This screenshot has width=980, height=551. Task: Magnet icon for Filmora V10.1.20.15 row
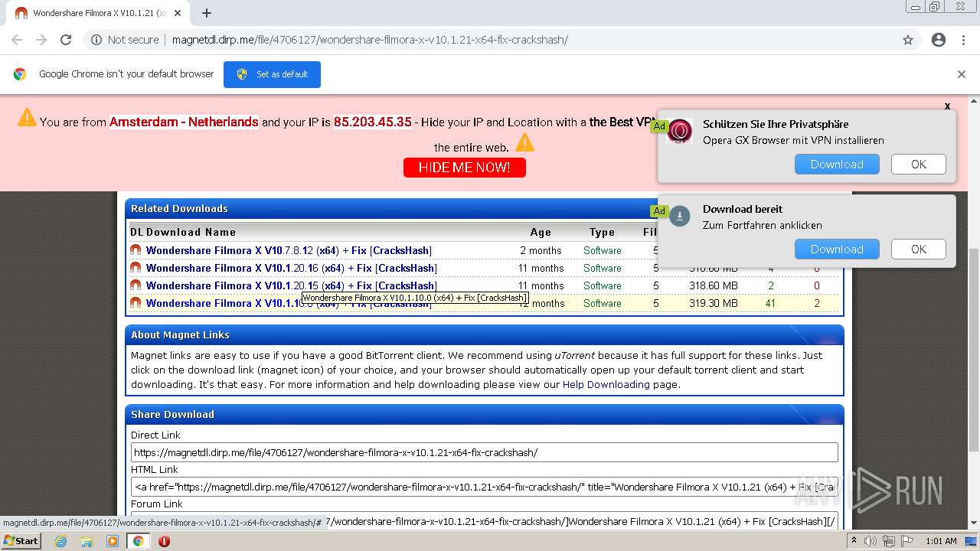point(136,285)
